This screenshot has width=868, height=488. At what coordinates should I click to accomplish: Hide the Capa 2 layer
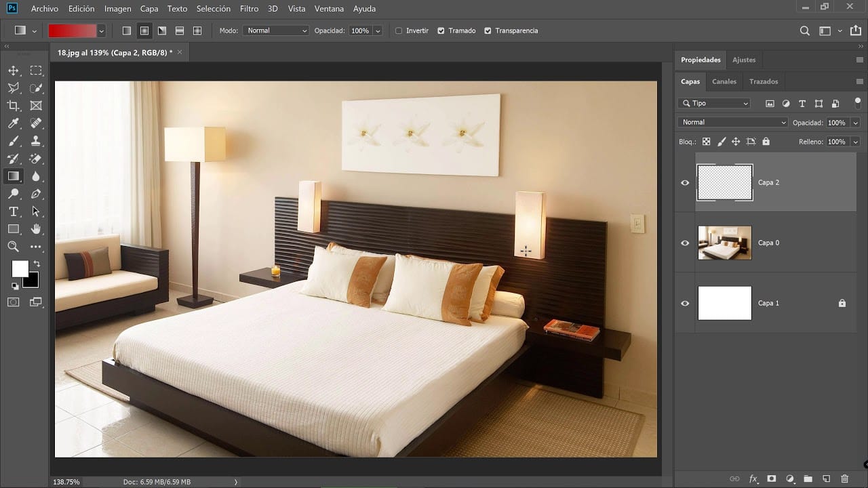coord(685,183)
